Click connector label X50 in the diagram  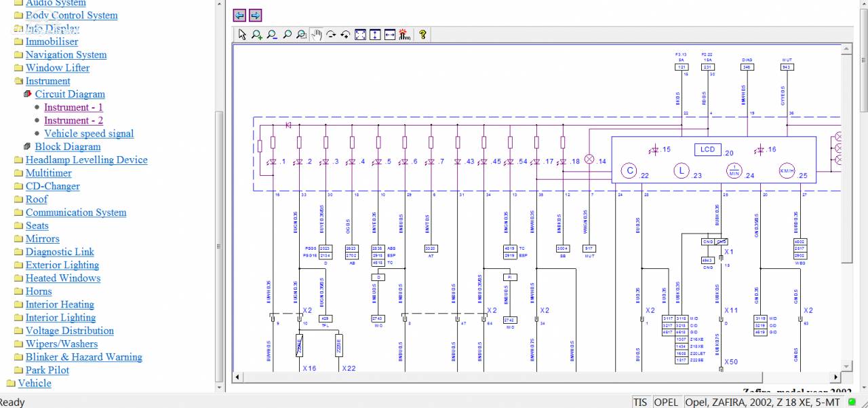731,362
